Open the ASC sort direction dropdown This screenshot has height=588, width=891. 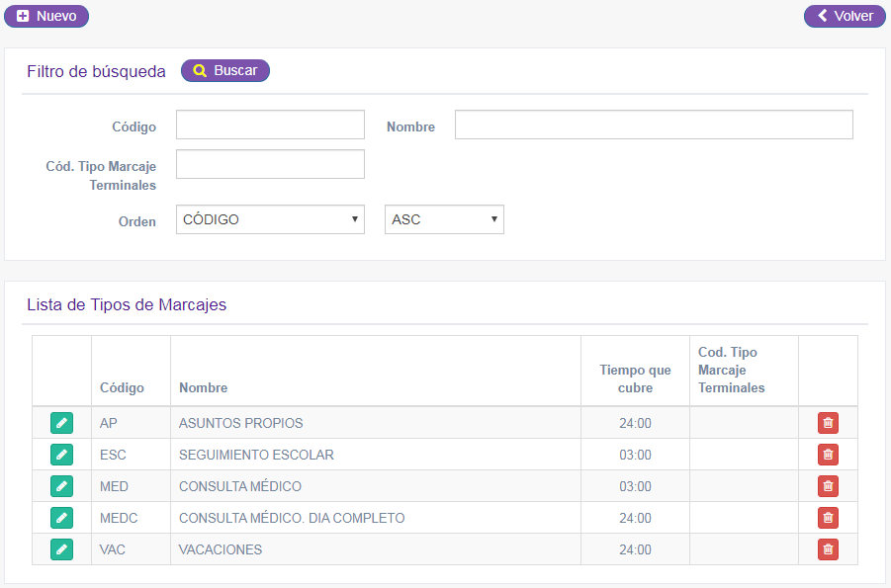(x=444, y=219)
